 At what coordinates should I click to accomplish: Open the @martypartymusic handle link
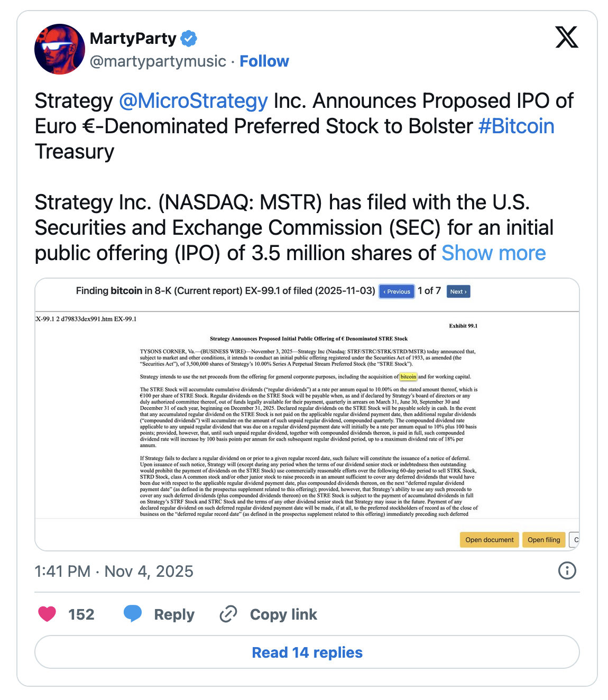point(158,61)
